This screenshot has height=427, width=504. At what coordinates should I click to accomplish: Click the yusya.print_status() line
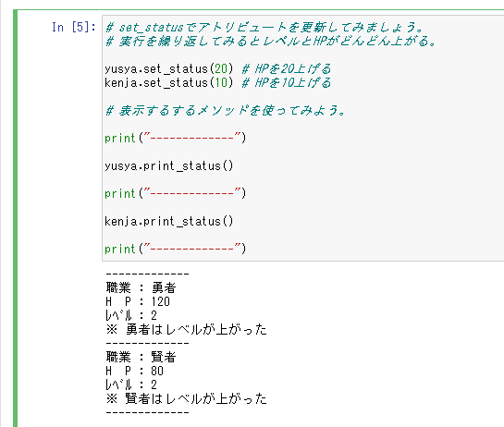point(169,166)
